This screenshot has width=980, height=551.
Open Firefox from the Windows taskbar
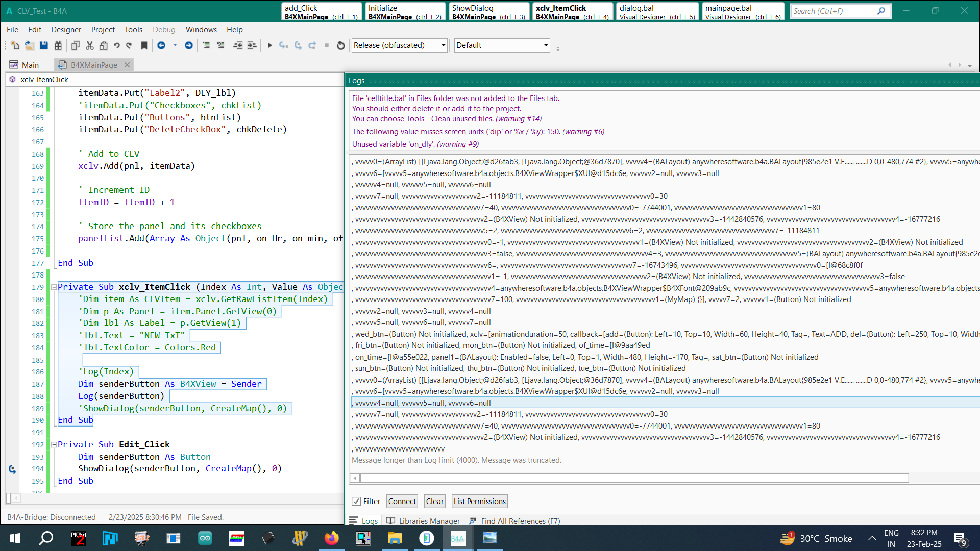point(332,538)
